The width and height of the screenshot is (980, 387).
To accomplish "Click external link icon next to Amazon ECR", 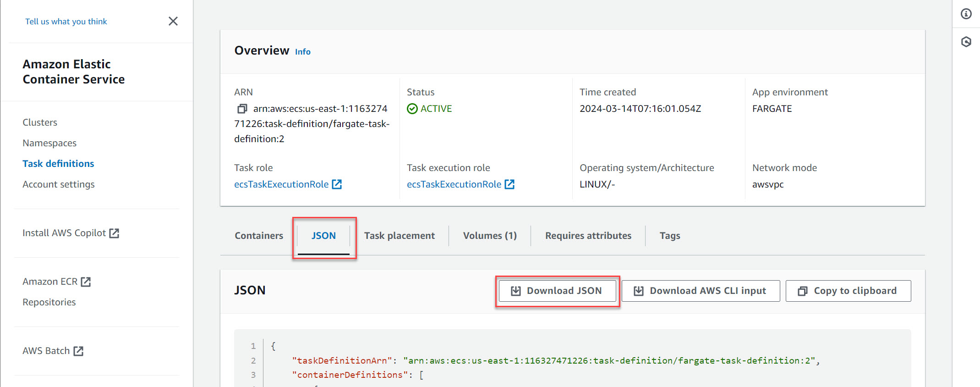I will 86,282.
